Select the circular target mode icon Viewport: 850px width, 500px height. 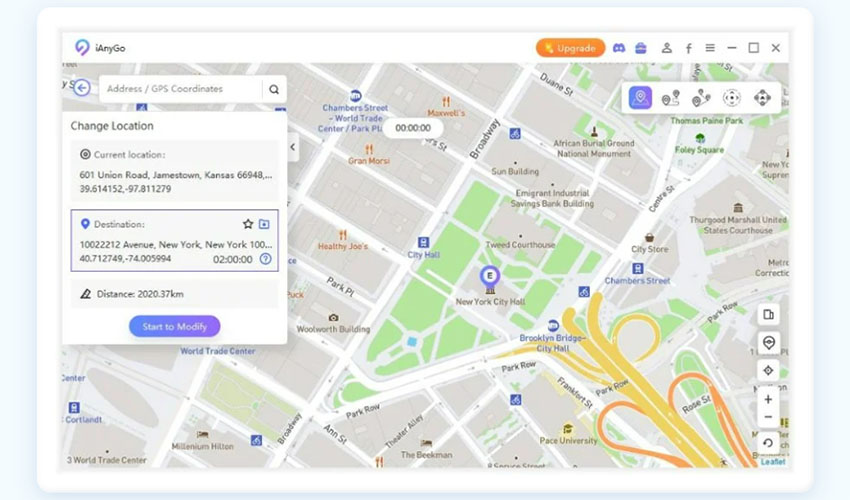pyautogui.click(x=731, y=98)
